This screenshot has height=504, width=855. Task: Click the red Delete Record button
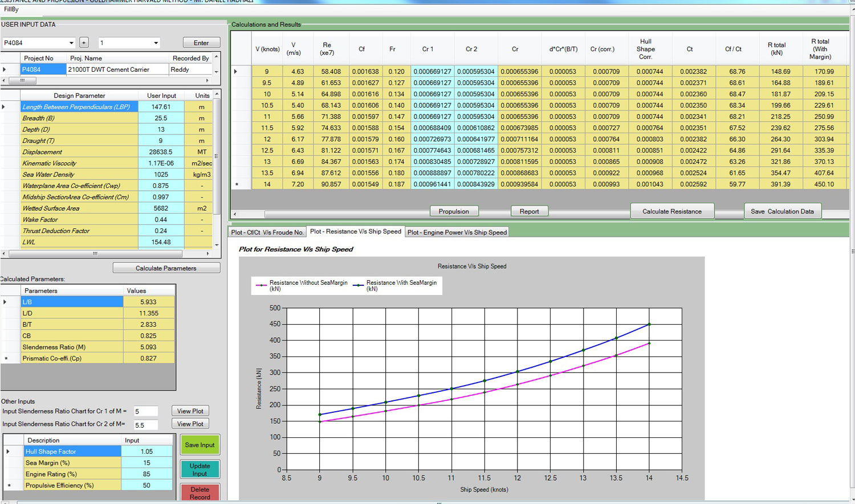pyautogui.click(x=199, y=493)
